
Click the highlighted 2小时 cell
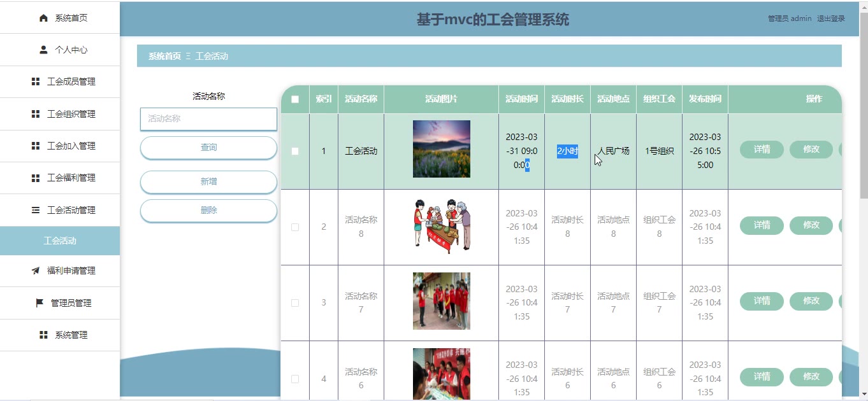[567, 151]
